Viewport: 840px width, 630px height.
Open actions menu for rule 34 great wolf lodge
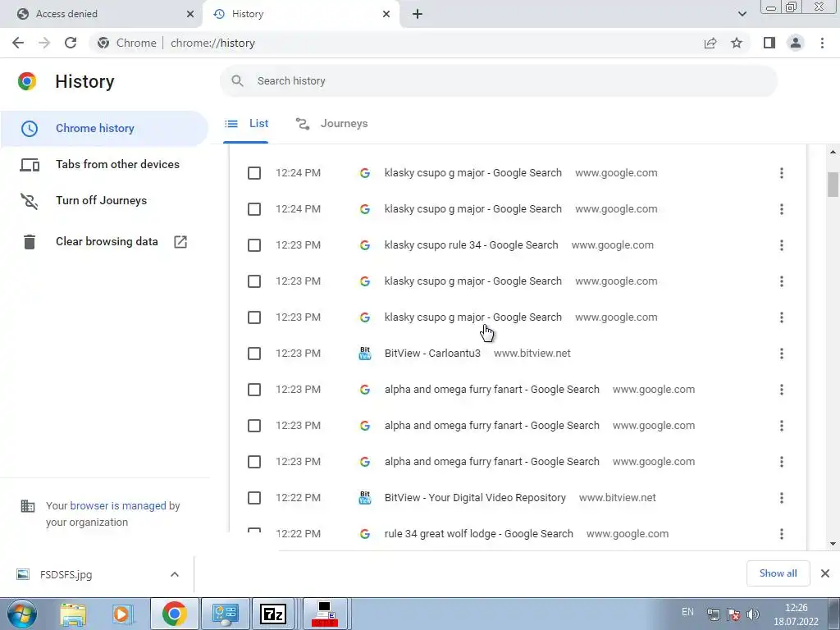782,533
